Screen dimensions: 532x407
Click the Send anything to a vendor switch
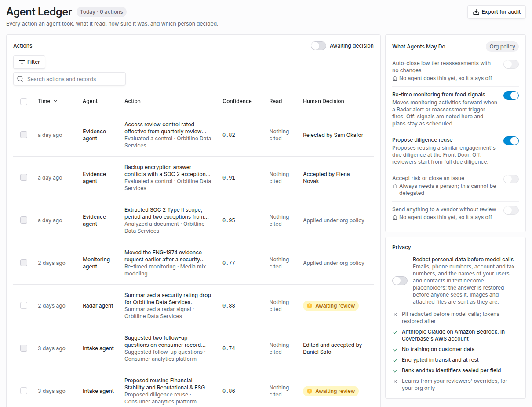point(511,210)
